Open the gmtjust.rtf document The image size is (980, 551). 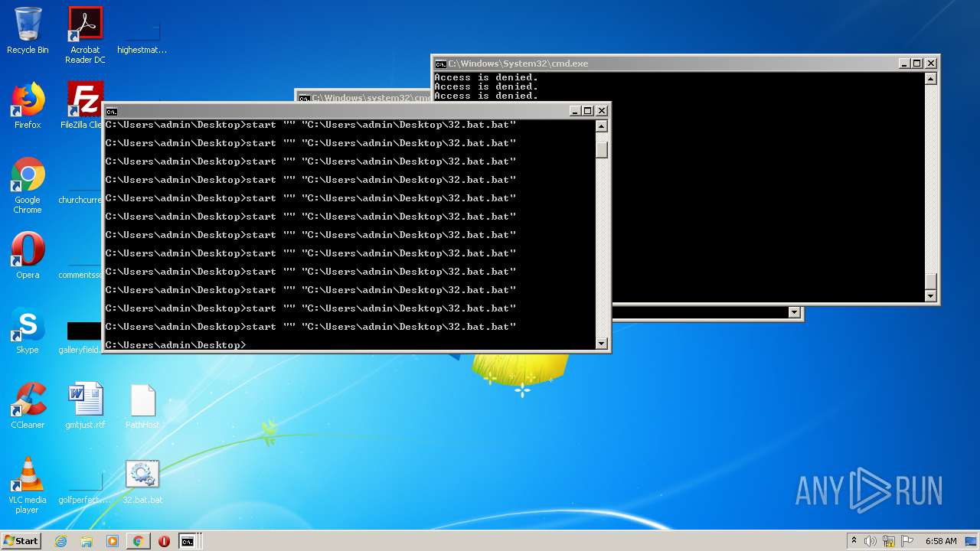click(85, 406)
